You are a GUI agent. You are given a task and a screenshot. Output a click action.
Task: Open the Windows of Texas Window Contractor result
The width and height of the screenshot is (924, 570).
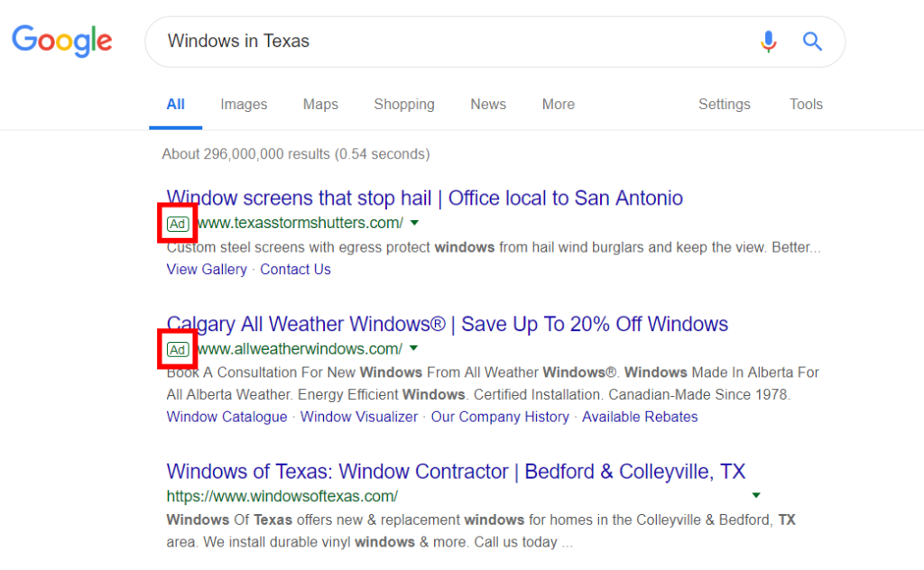coord(456,472)
